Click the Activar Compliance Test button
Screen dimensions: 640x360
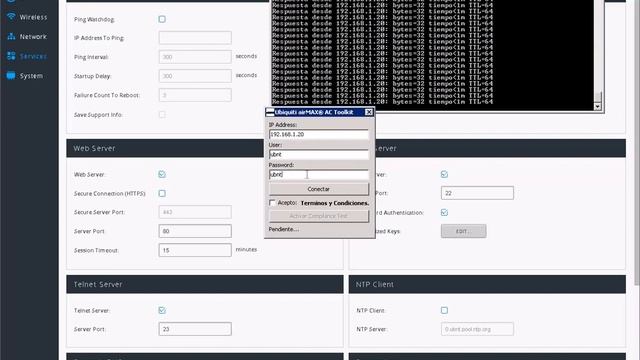318,216
